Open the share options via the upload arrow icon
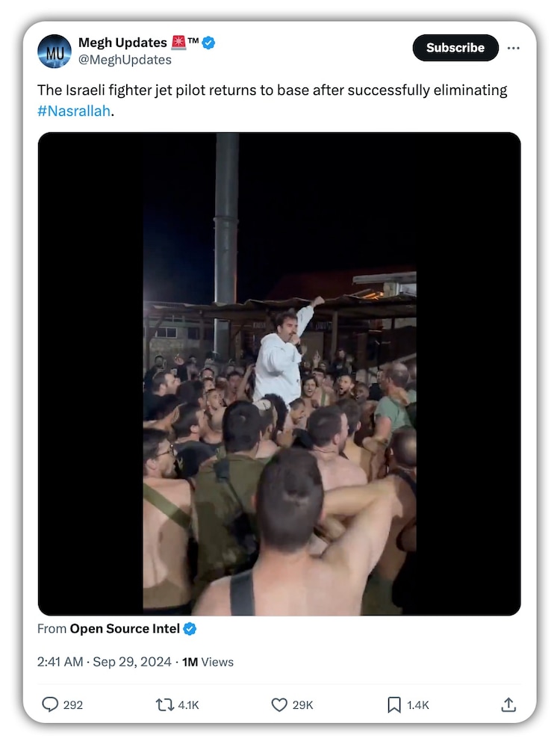 [x=508, y=704]
